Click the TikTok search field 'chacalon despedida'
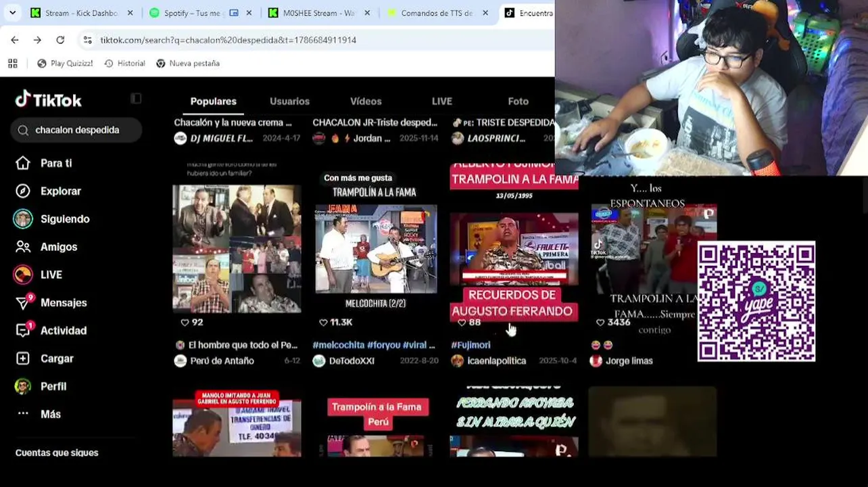The width and height of the screenshot is (868, 487). 76,130
